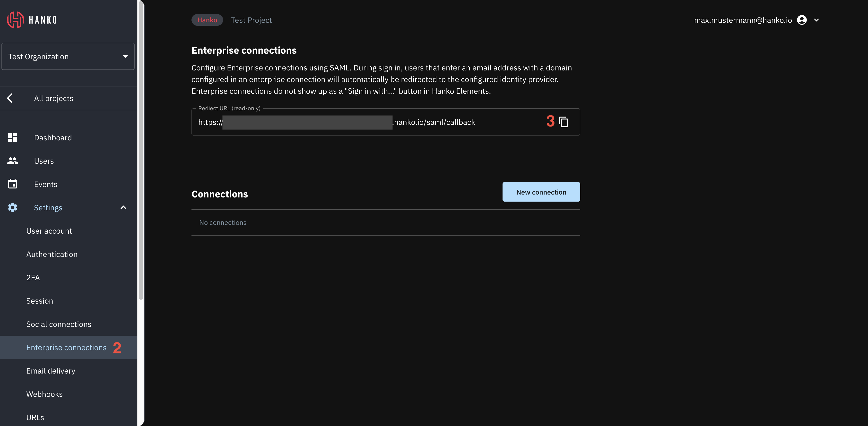
Task: Click the Test Project breadcrumb link
Action: [x=251, y=20]
